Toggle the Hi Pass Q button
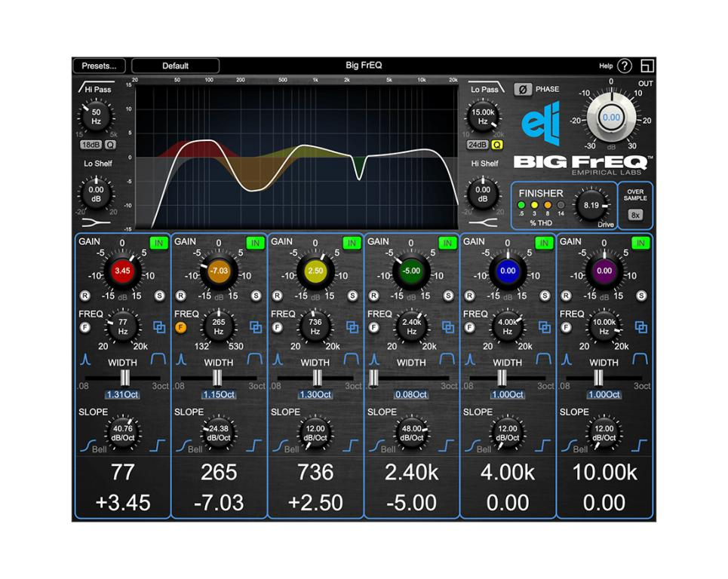728x579 pixels. pos(109,145)
